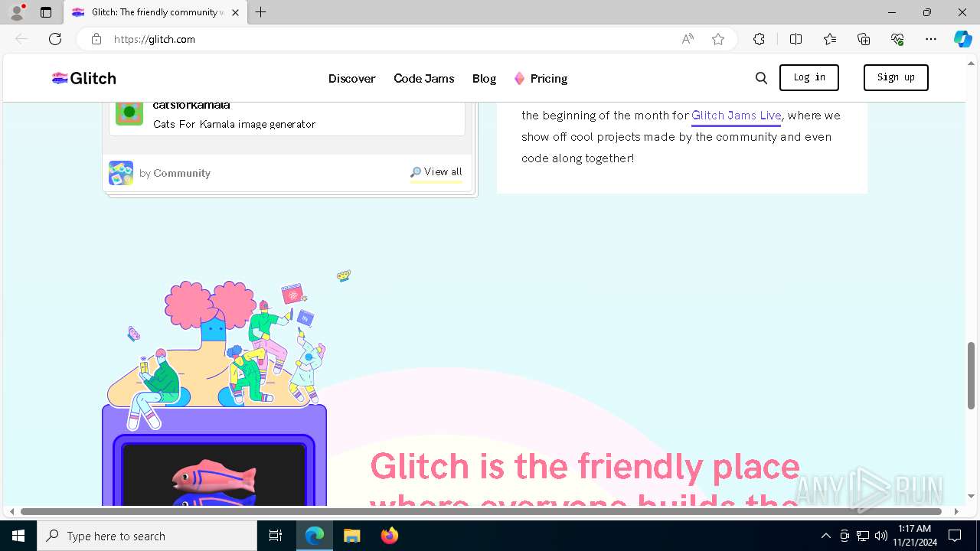Open the catsforkamala project title

(x=191, y=106)
